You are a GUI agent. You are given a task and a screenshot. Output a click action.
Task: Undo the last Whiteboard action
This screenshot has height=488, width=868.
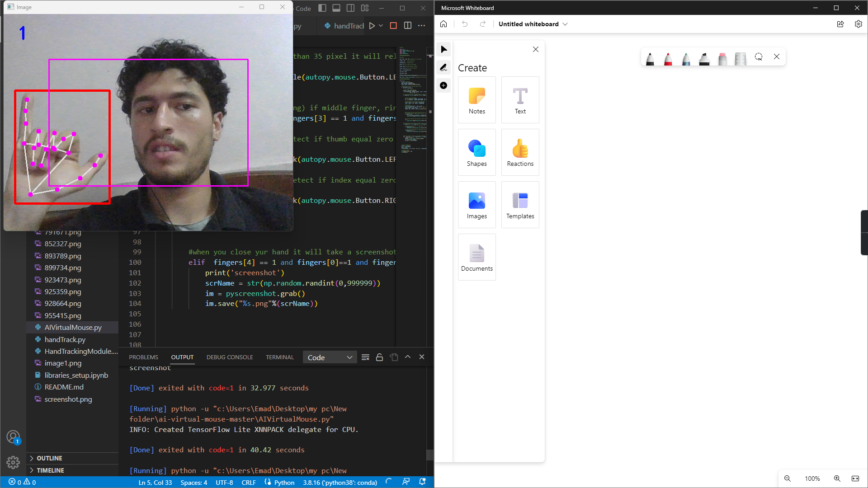pyautogui.click(x=464, y=24)
